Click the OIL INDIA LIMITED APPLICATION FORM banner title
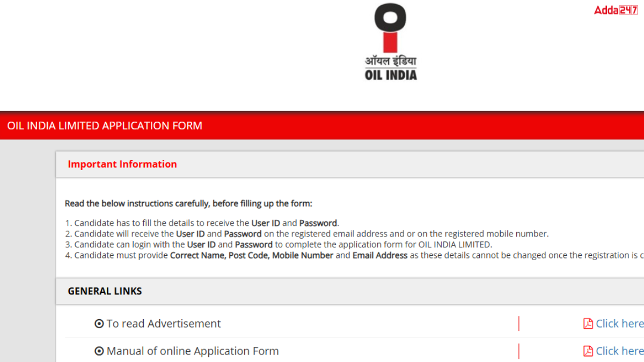Image resolution: width=644 pixels, height=362 pixels. pos(105,125)
